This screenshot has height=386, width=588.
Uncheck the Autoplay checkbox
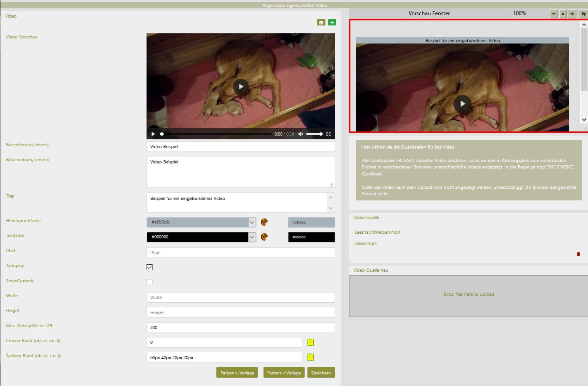pyautogui.click(x=149, y=267)
